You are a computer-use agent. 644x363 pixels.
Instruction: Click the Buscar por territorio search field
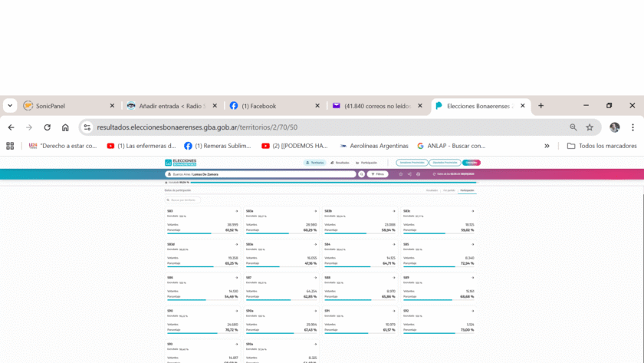[x=184, y=200]
